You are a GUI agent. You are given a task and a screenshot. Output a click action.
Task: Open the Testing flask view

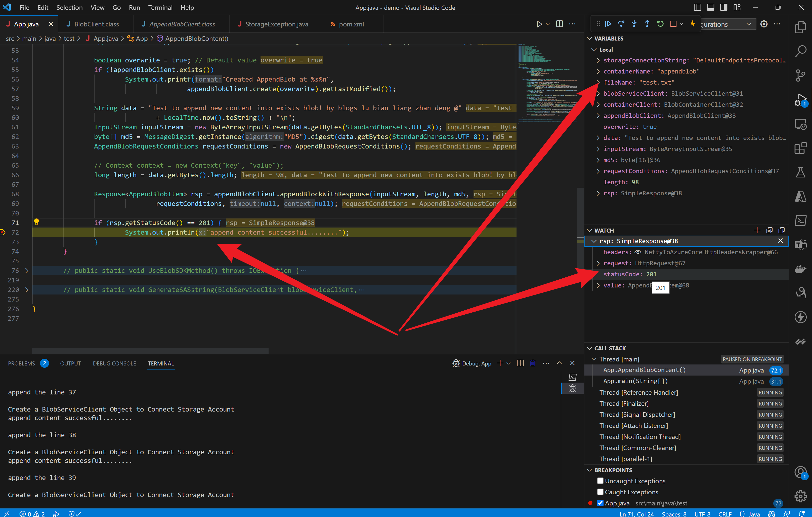pyautogui.click(x=800, y=172)
